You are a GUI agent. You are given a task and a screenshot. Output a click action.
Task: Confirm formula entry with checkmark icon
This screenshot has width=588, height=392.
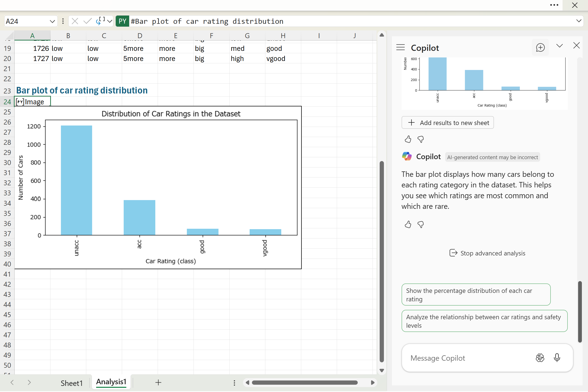pos(87,21)
